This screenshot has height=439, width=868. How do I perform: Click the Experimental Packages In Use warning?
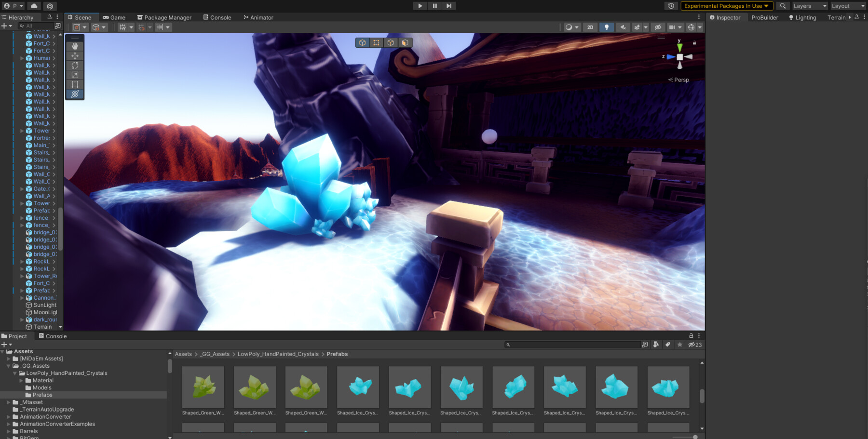[x=726, y=6]
